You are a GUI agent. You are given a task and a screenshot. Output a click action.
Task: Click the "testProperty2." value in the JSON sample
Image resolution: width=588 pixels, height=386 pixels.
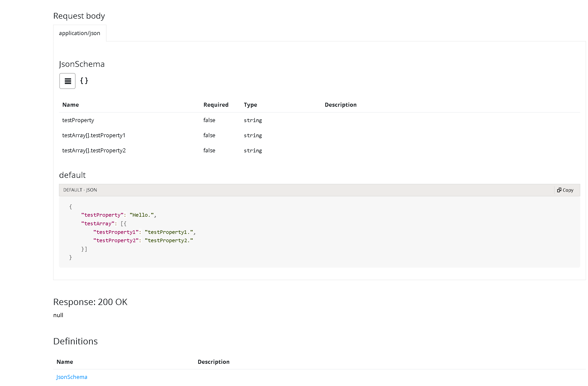(x=169, y=240)
